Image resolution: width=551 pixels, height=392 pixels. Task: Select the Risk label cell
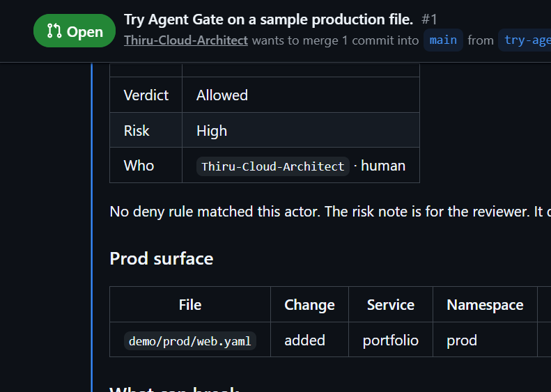[146, 130]
